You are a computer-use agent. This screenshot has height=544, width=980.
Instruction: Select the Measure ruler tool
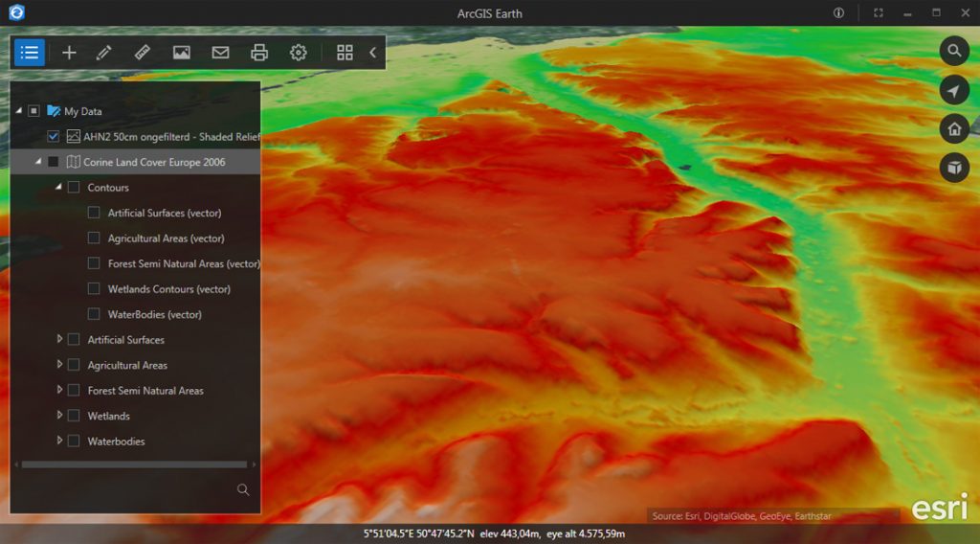(x=143, y=53)
